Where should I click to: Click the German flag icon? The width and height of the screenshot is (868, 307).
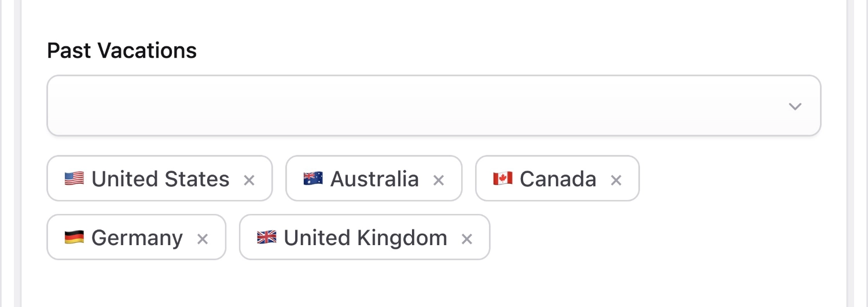tap(74, 238)
